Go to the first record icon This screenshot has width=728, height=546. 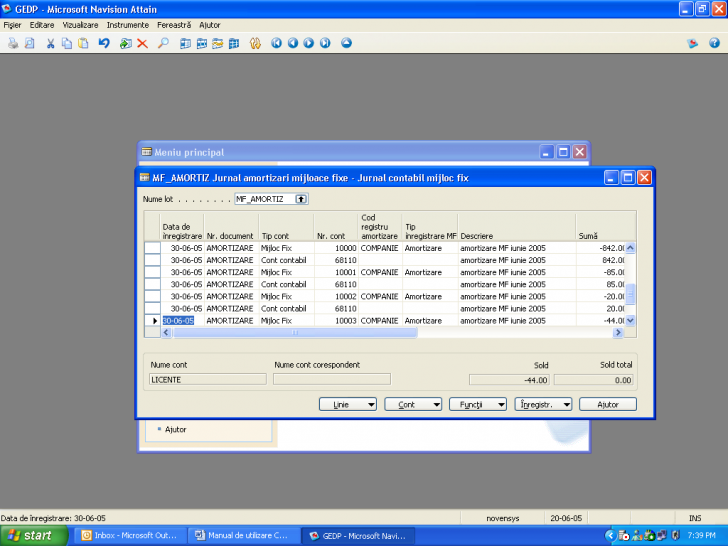pyautogui.click(x=276, y=43)
